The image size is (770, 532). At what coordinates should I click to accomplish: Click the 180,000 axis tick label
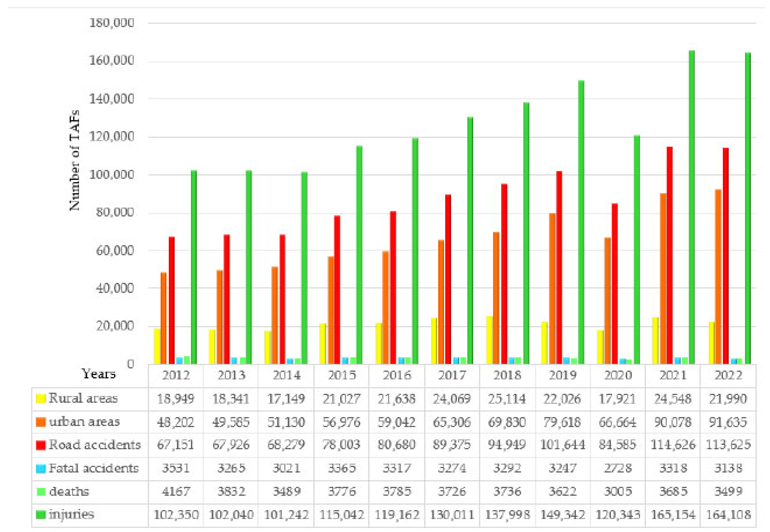(111, 23)
